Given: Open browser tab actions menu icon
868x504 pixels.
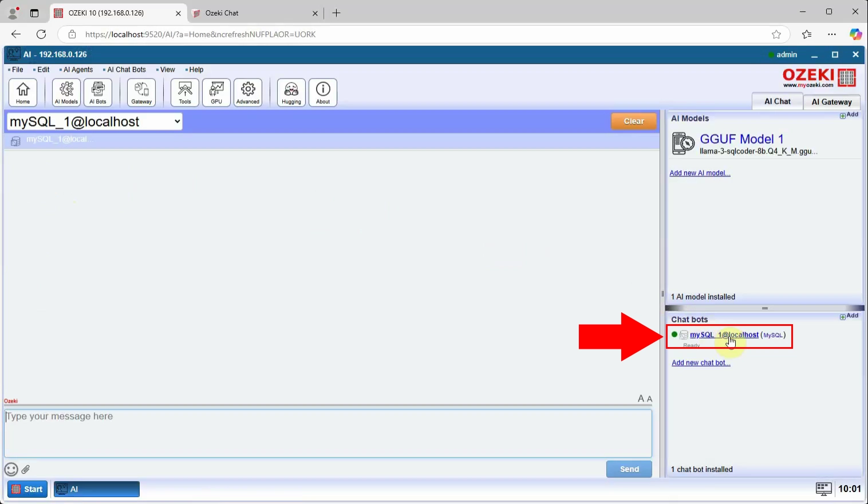Looking at the screenshot, I should tap(34, 13).
